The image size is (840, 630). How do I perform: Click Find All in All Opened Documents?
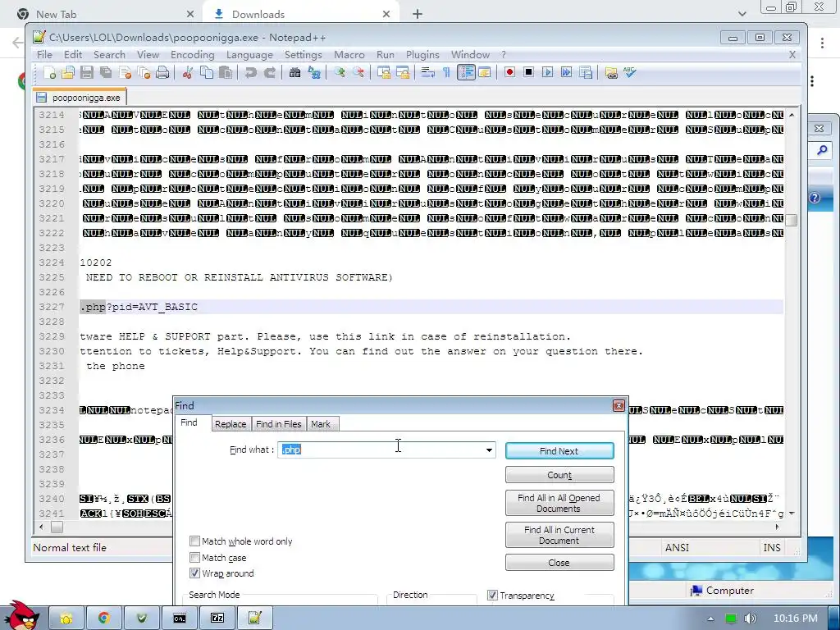click(x=559, y=503)
